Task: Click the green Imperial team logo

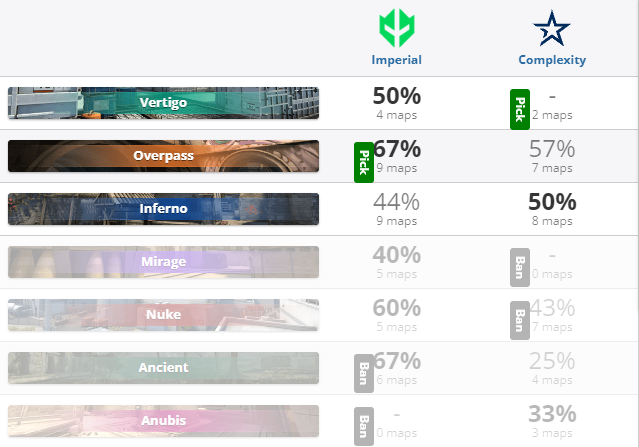Action: pos(397,28)
